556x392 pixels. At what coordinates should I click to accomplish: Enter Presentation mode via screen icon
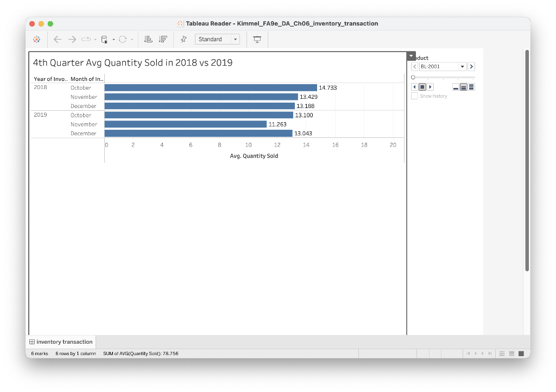[257, 39]
